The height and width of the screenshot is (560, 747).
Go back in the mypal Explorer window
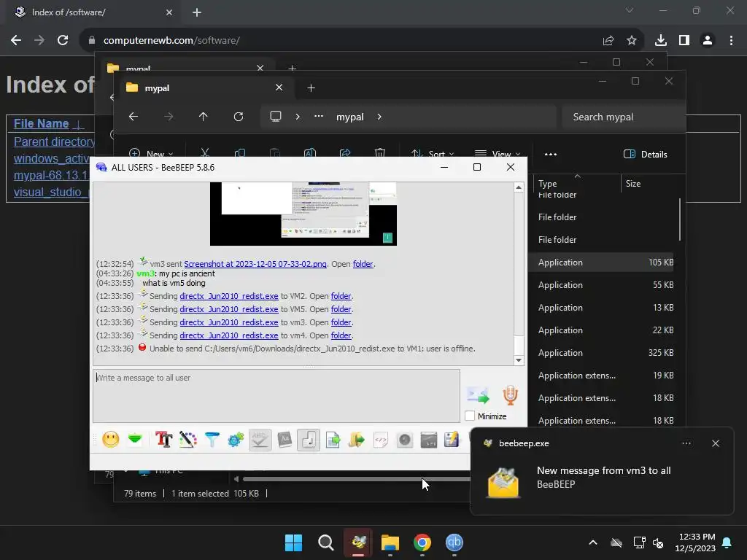click(x=133, y=117)
